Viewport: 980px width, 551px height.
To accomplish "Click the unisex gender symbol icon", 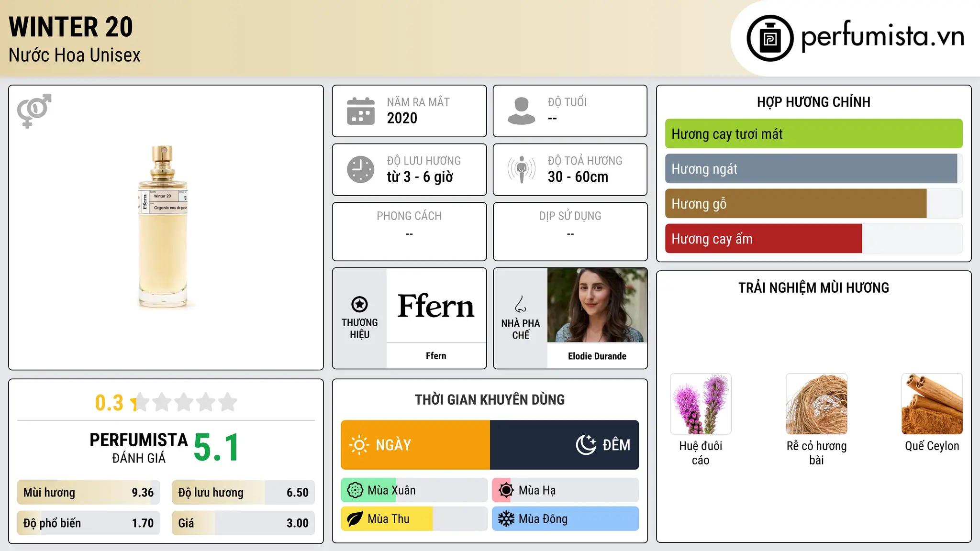I will (x=34, y=111).
